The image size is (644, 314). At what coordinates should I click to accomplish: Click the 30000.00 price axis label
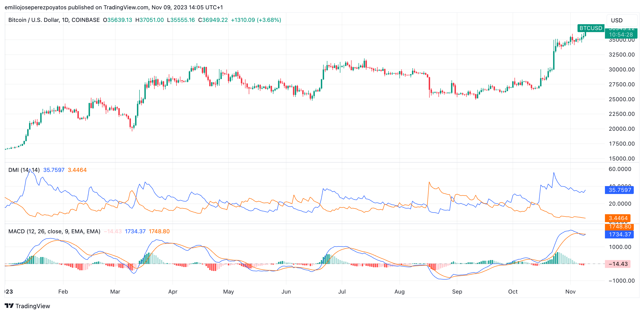pyautogui.click(x=621, y=70)
